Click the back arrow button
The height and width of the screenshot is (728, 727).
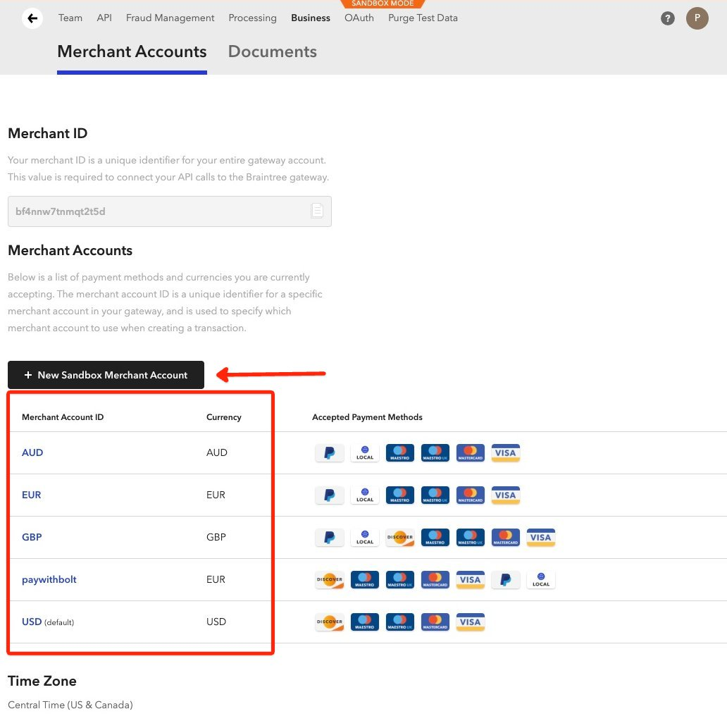[x=32, y=18]
